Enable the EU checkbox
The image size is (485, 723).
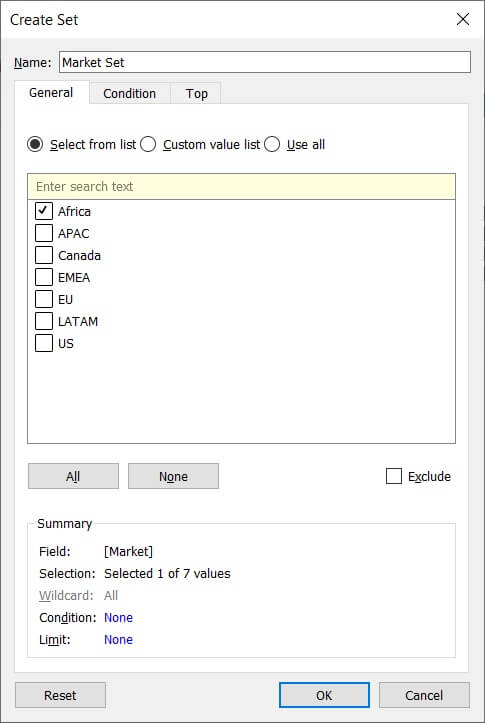[44, 299]
